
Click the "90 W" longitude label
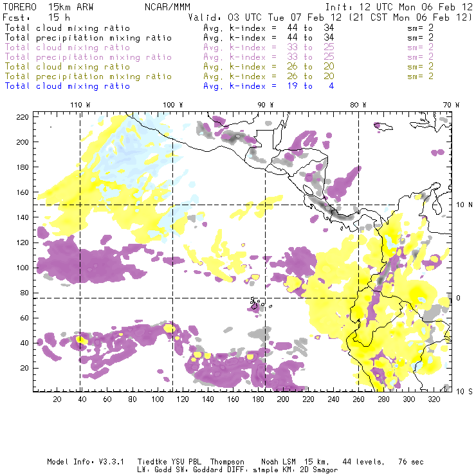pyautogui.click(x=266, y=105)
